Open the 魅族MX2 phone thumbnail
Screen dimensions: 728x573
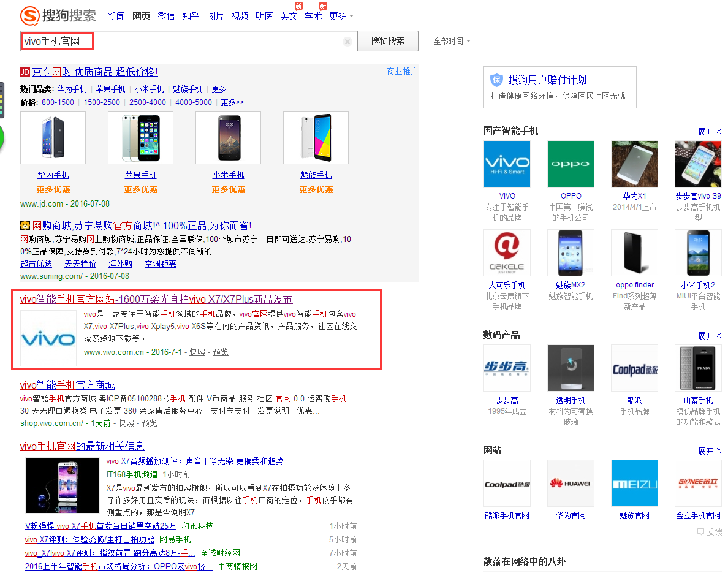tap(571, 253)
